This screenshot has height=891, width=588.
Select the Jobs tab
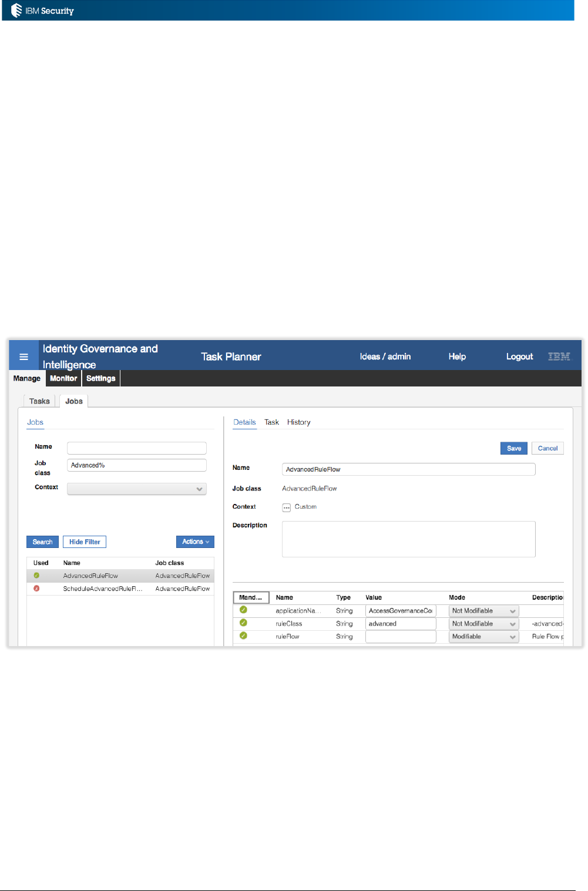tap(74, 401)
